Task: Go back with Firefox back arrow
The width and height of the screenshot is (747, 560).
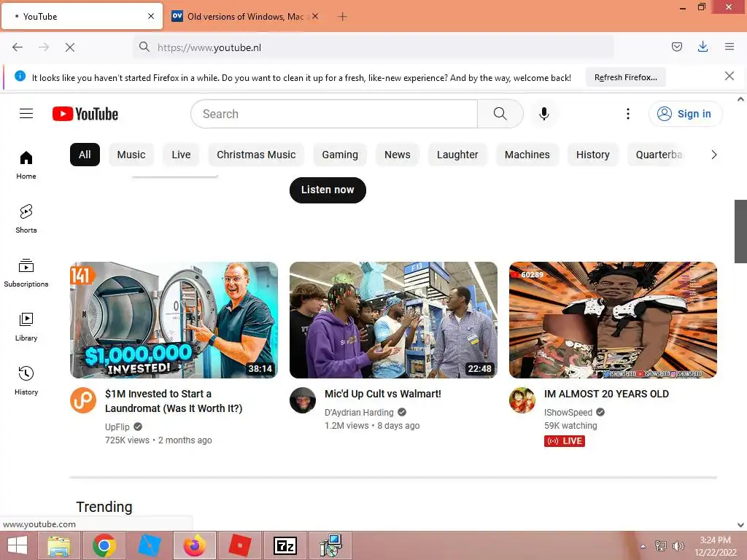Action: pos(18,47)
